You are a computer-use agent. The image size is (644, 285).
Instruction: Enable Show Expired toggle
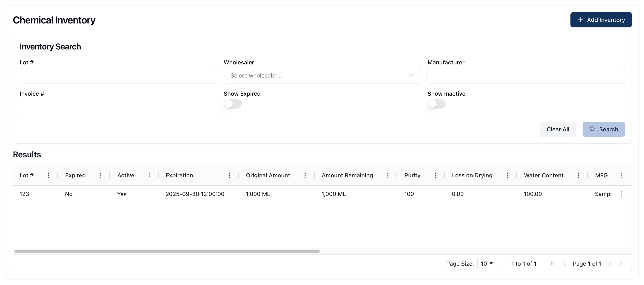pyautogui.click(x=233, y=104)
